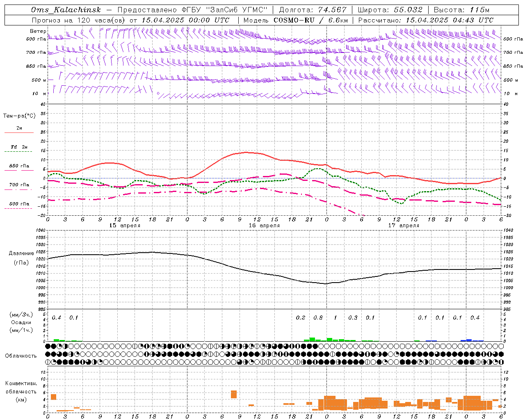Click the green dashed Td 2м legend line
The image size is (525, 420).
click(x=19, y=152)
